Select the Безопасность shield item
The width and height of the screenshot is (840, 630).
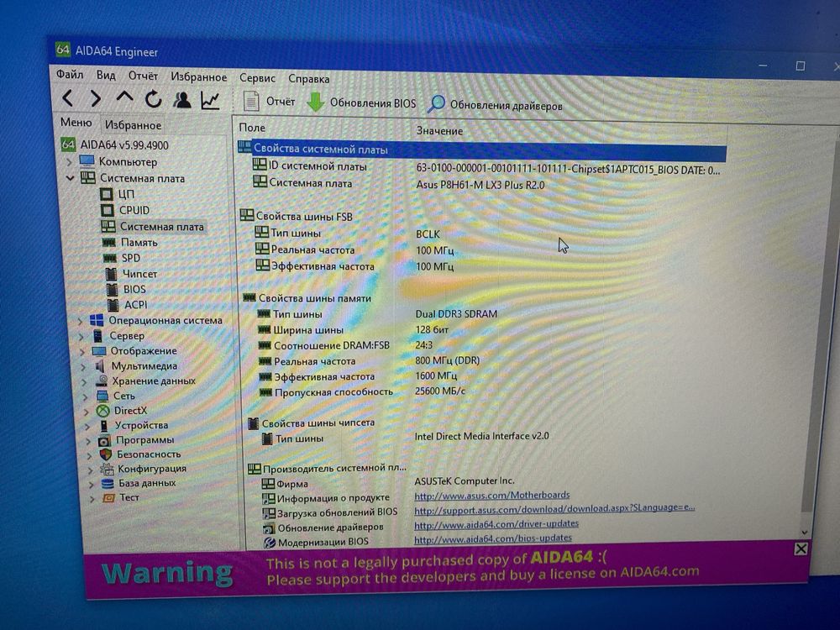(140, 454)
